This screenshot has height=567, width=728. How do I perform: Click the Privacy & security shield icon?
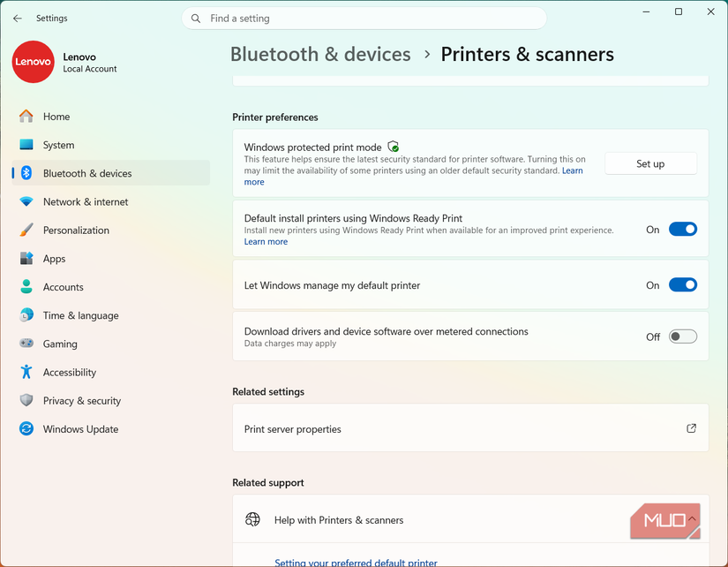[26, 400]
